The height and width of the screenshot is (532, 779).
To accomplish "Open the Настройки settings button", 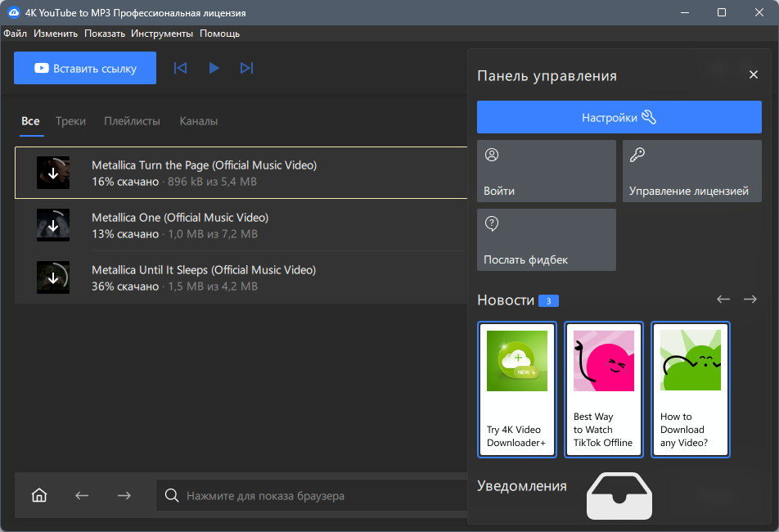I will click(x=619, y=117).
